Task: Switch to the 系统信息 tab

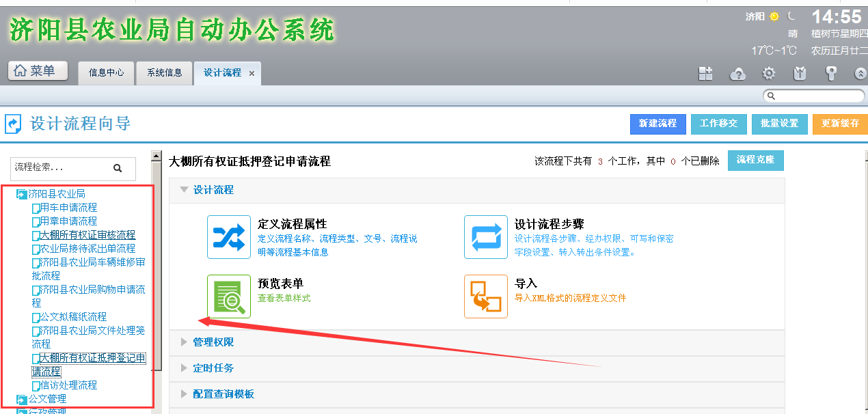Action: (x=165, y=72)
